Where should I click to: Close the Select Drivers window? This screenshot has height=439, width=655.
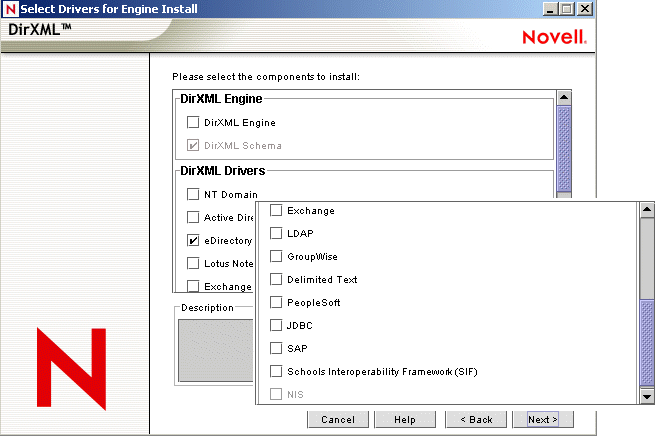[585, 9]
